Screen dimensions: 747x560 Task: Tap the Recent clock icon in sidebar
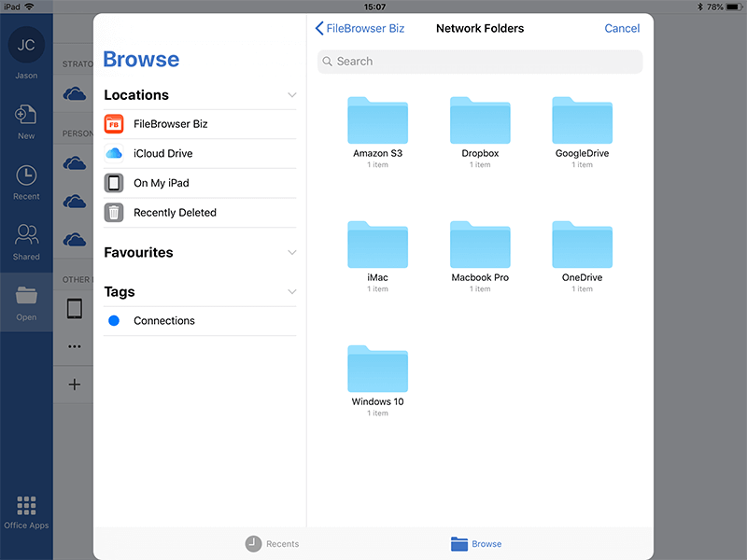26,175
